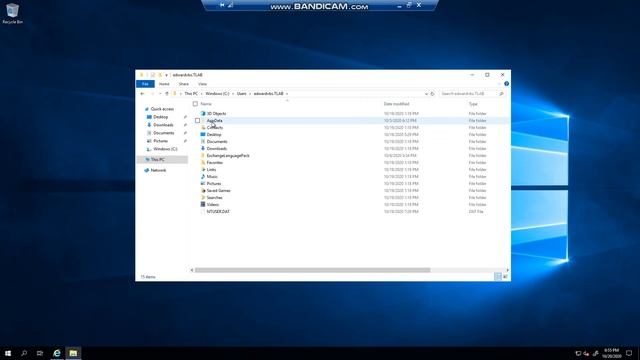The image size is (640, 360).
Task: Click the horizontal scrollbar right arrow
Action: click(x=507, y=270)
